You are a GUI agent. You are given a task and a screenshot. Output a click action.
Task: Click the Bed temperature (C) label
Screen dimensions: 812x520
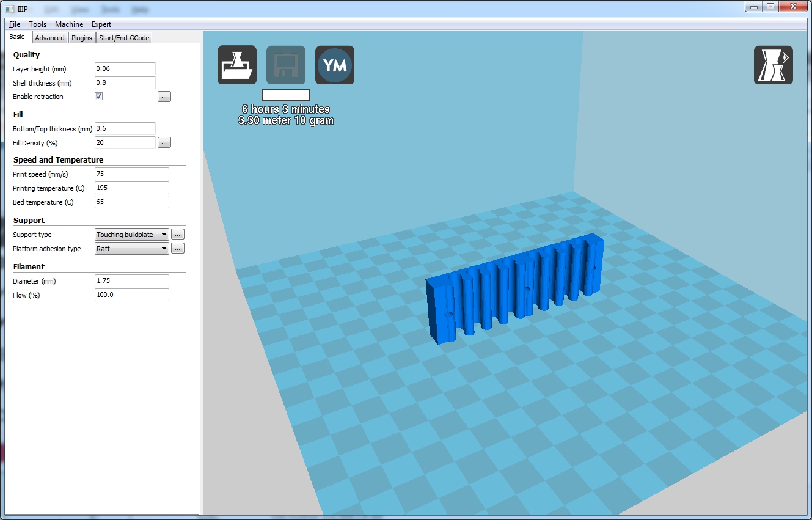point(43,202)
